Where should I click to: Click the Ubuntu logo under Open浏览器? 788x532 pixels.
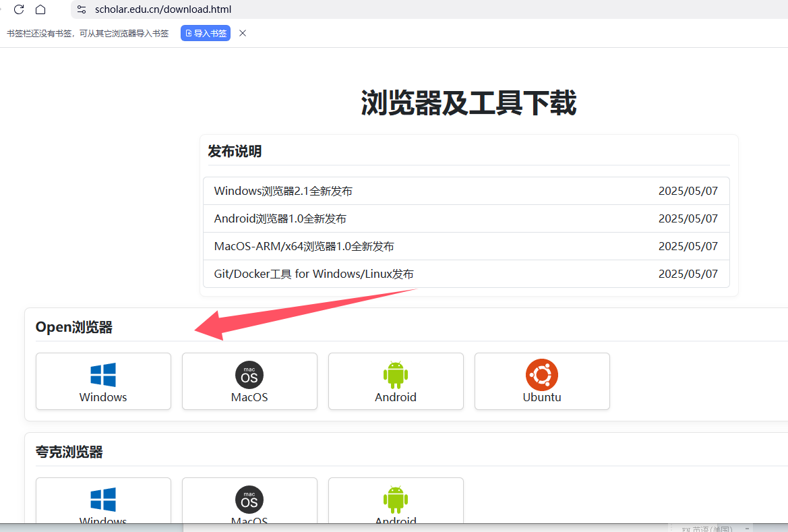click(x=542, y=375)
